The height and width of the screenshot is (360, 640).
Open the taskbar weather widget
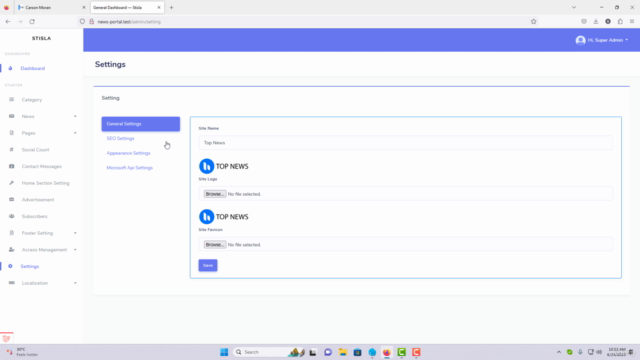(22, 352)
